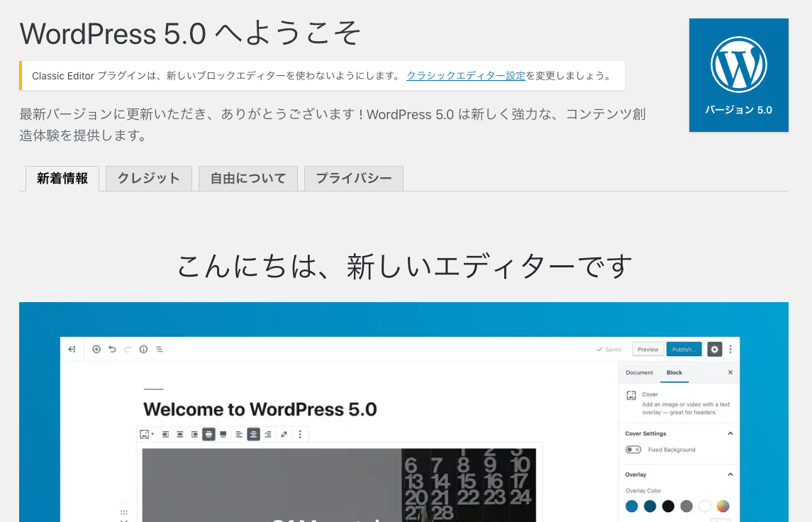812x522 pixels.
Task: Click the Publish... button
Action: 684,349
